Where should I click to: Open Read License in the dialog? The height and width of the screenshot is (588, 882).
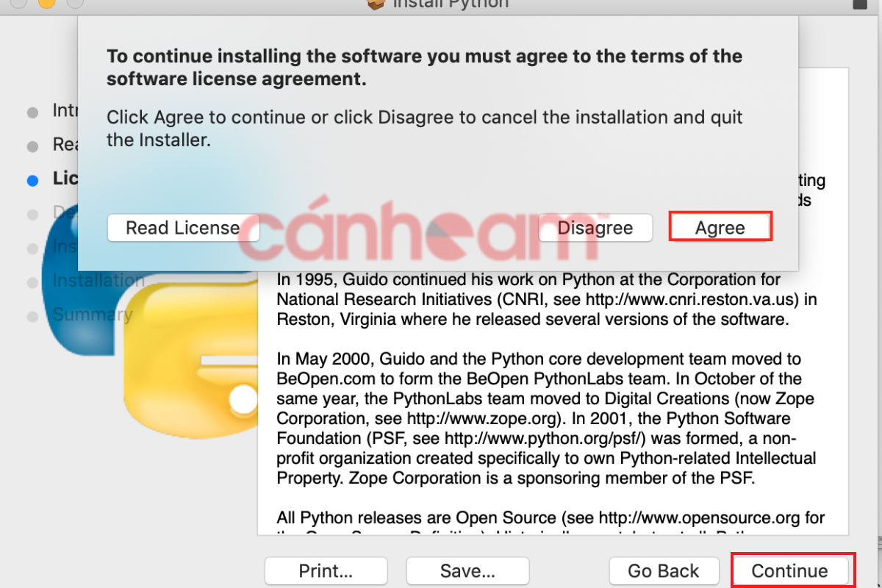pyautogui.click(x=183, y=228)
